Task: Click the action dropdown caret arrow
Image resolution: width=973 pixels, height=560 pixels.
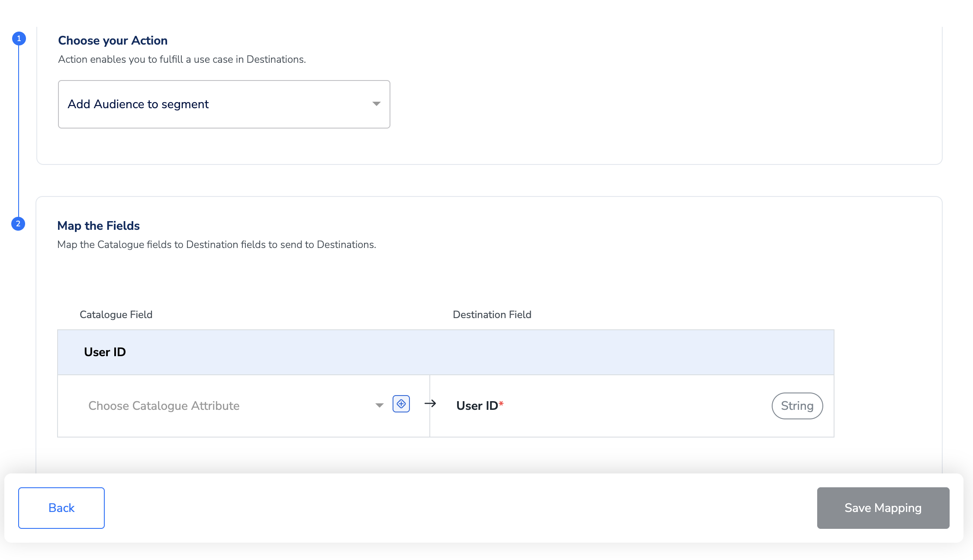Action: 376,104
